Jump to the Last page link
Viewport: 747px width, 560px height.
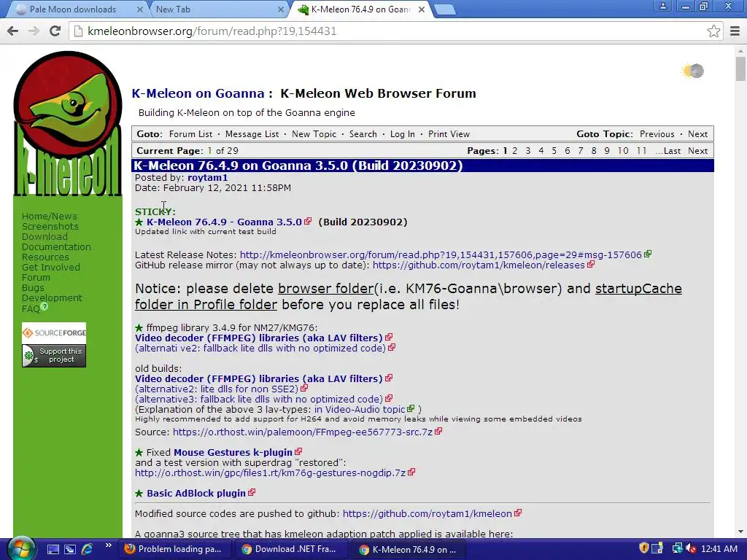672,150
